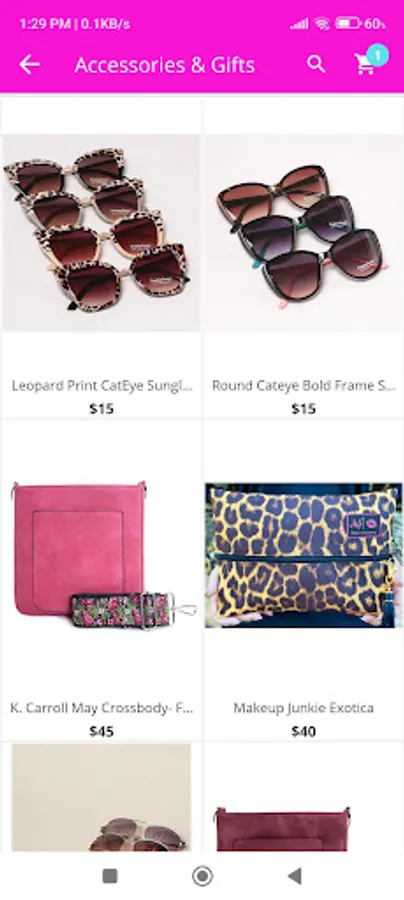Tap the Android home circle button
Screen dimensions: 404x900
pos(202,876)
